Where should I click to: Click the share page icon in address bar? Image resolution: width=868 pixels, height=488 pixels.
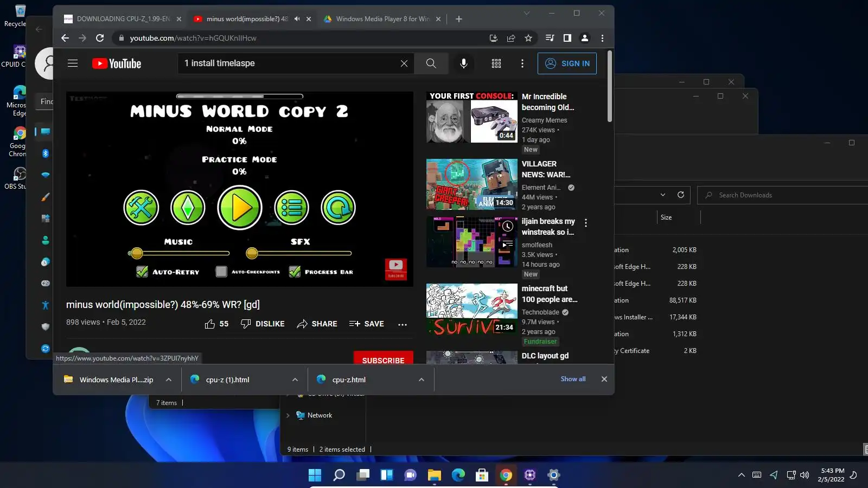(x=511, y=38)
